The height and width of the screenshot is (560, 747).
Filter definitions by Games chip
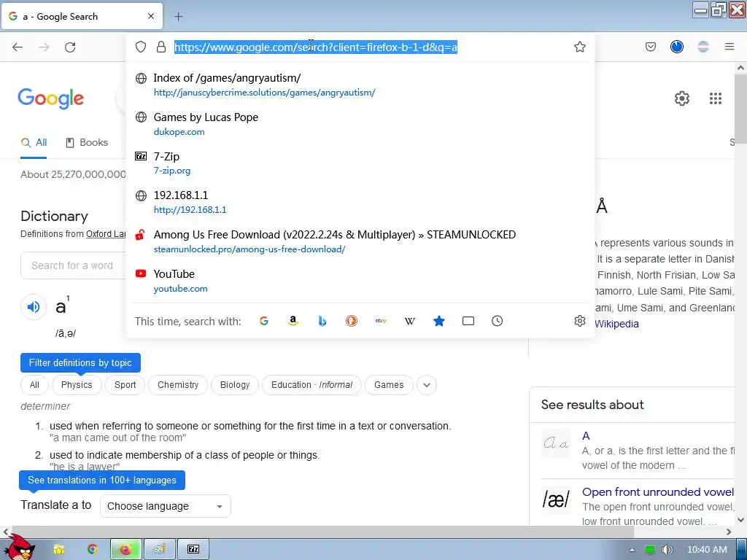tap(389, 385)
